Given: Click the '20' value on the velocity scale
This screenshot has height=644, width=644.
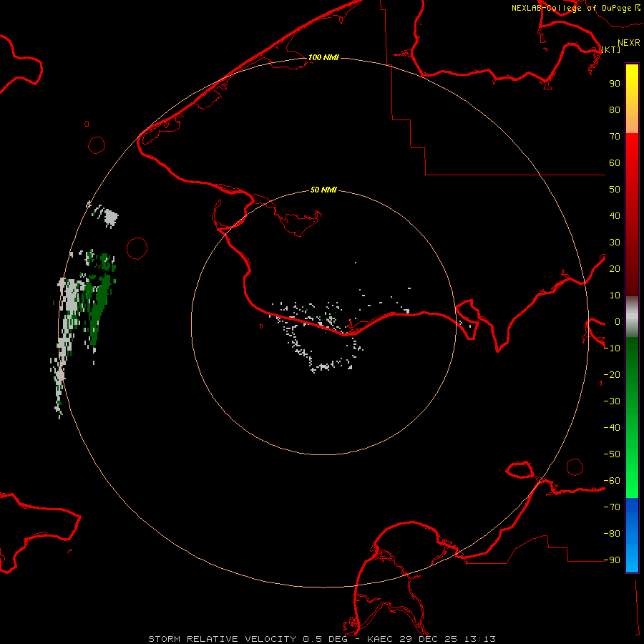Looking at the screenshot, I should pyautogui.click(x=615, y=269).
